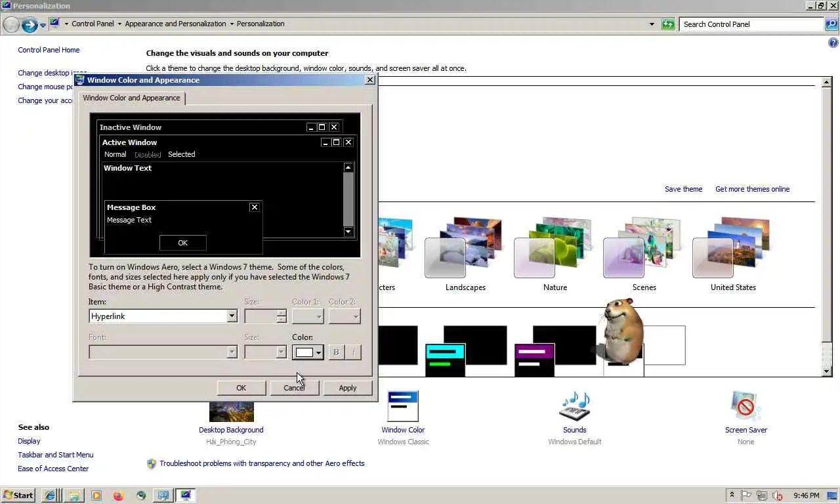
Task: Choose the high contrast theme with purple title bar
Action: click(x=555, y=350)
